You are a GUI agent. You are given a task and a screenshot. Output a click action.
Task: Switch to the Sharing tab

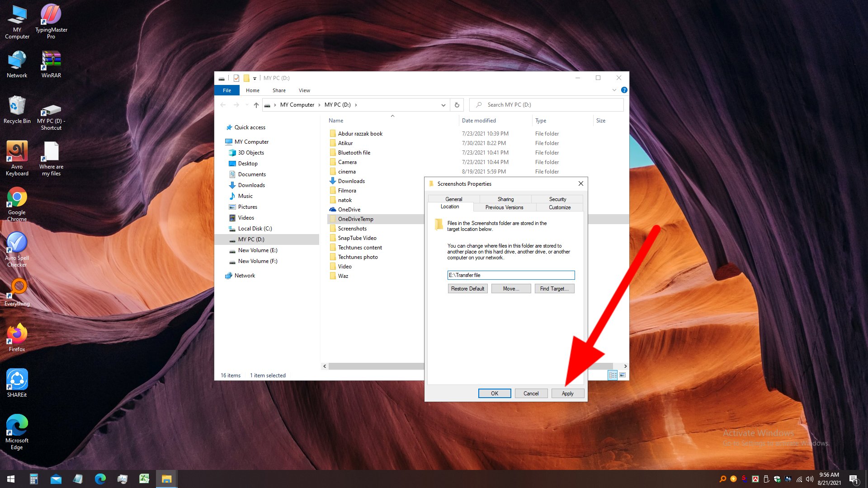(x=505, y=199)
